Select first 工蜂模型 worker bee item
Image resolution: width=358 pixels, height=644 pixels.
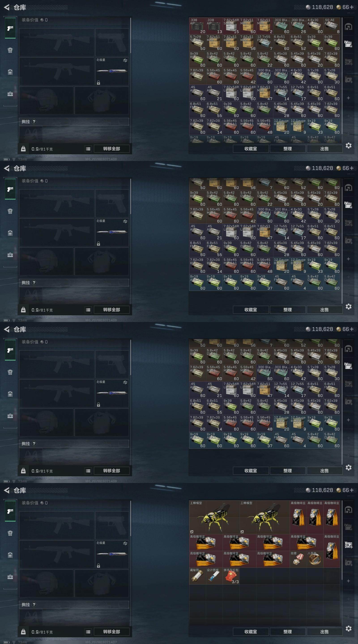point(214,517)
